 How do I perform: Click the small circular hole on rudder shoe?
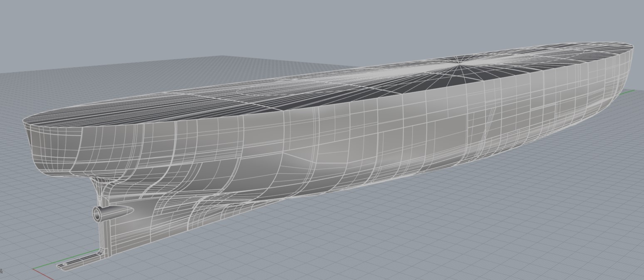[x=64, y=264]
